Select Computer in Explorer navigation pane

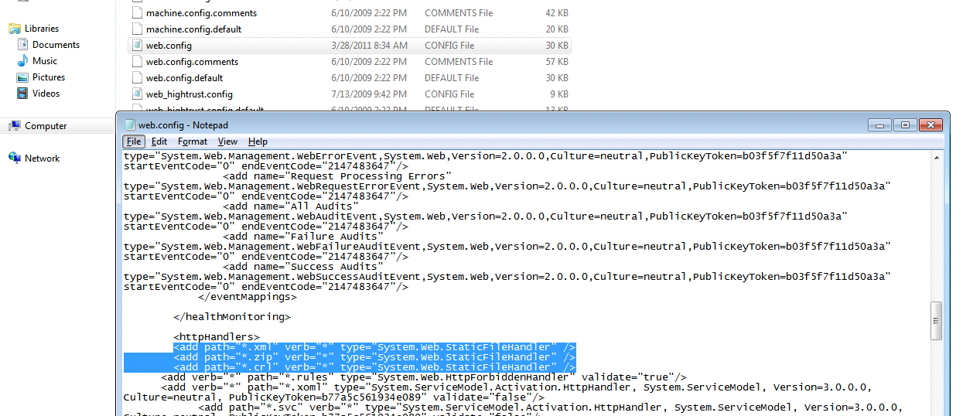[46, 126]
